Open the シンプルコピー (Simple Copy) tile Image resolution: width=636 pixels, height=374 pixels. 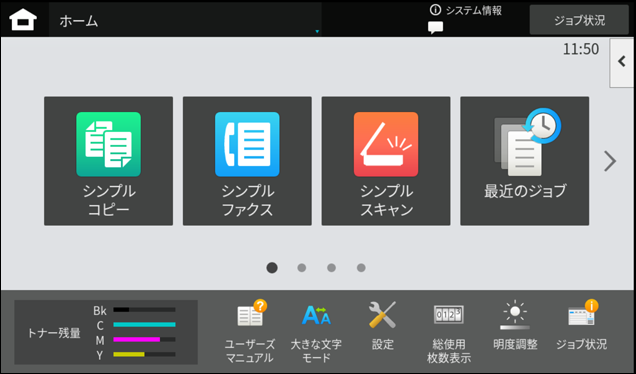point(108,161)
